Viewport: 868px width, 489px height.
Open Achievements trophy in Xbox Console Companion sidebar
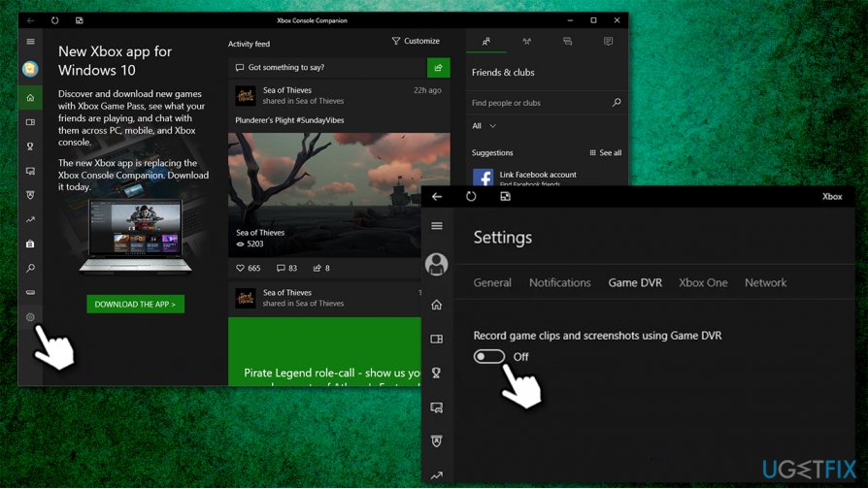click(x=30, y=147)
